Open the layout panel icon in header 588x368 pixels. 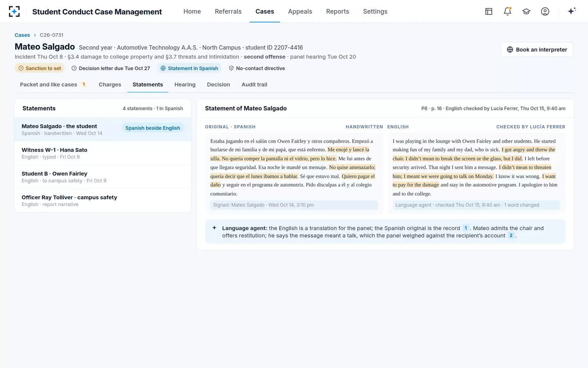[x=489, y=11]
